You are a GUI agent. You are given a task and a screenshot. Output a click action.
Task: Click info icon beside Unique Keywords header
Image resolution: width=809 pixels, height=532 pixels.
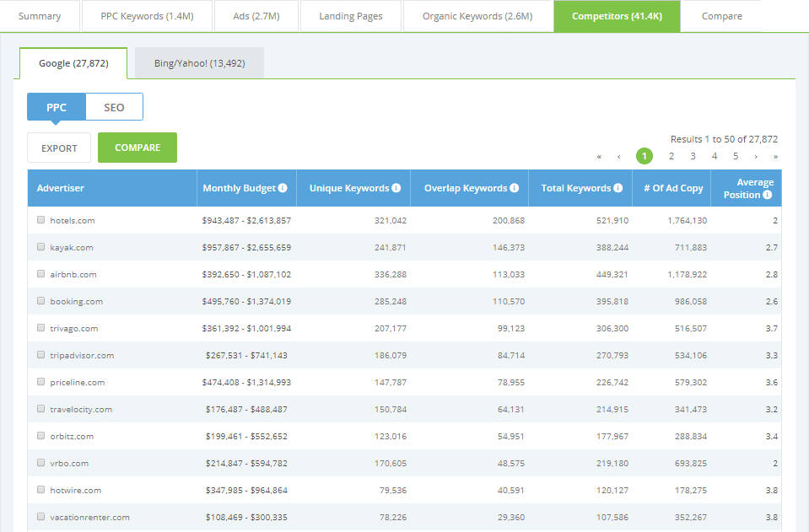coord(396,188)
